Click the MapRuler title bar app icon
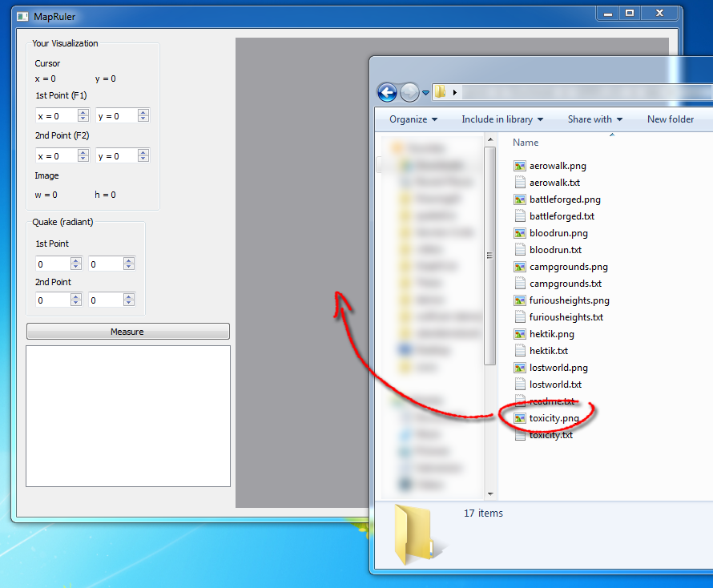713x588 pixels. click(x=22, y=16)
